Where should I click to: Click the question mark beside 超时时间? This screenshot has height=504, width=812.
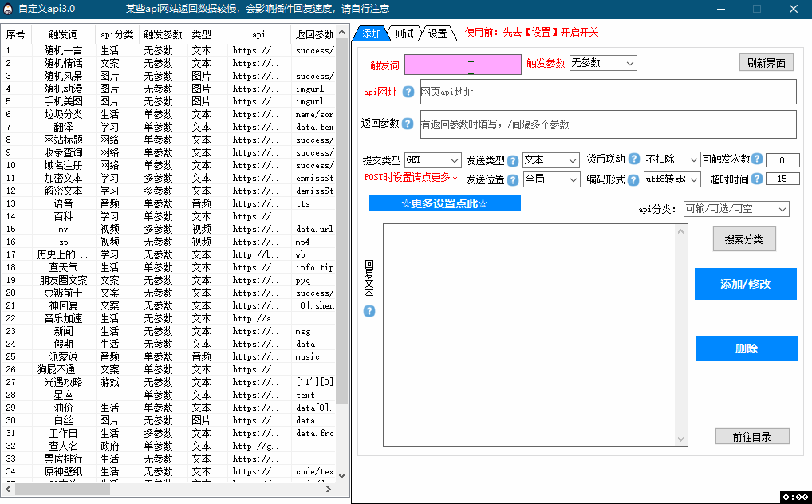coord(757,179)
